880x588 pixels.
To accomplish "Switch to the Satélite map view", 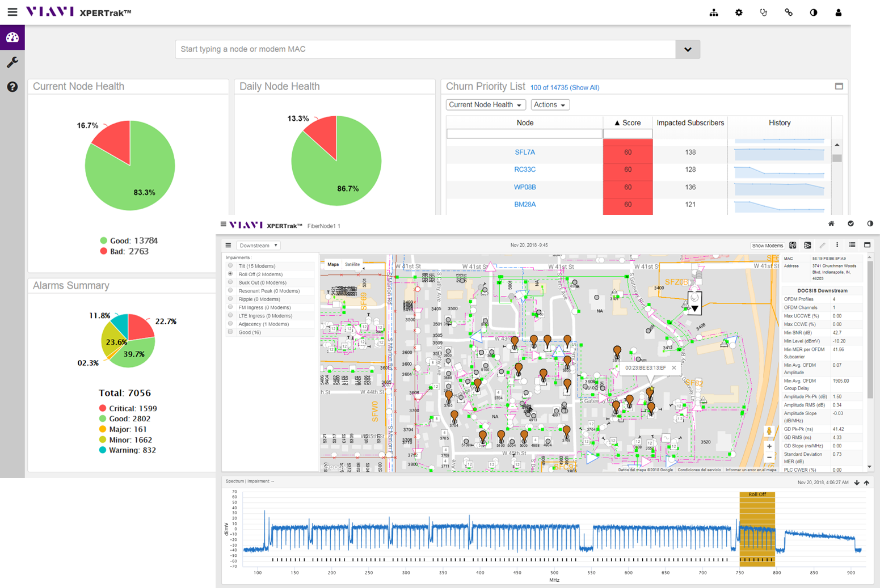I will tap(352, 264).
